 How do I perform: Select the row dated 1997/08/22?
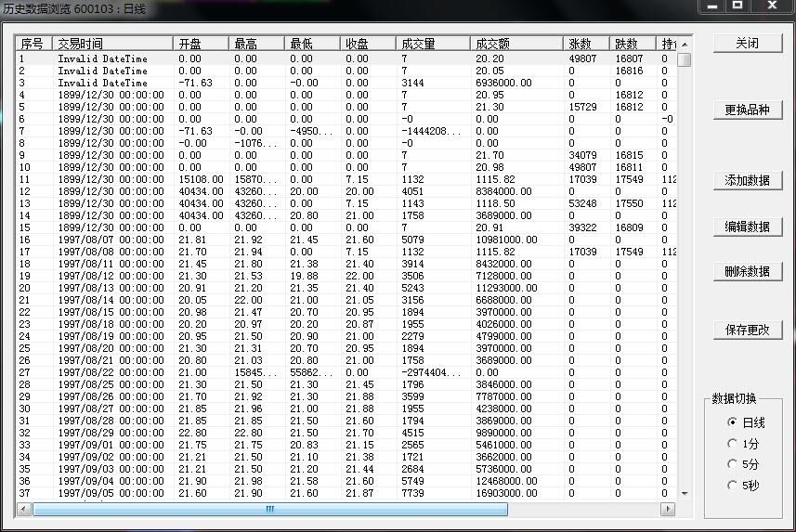point(346,372)
